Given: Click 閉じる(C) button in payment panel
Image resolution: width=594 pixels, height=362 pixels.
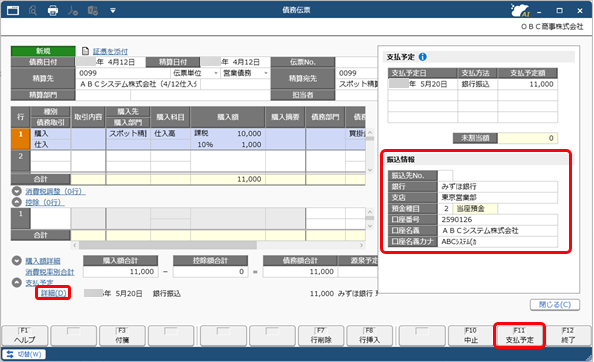Looking at the screenshot, I should click(x=555, y=304).
